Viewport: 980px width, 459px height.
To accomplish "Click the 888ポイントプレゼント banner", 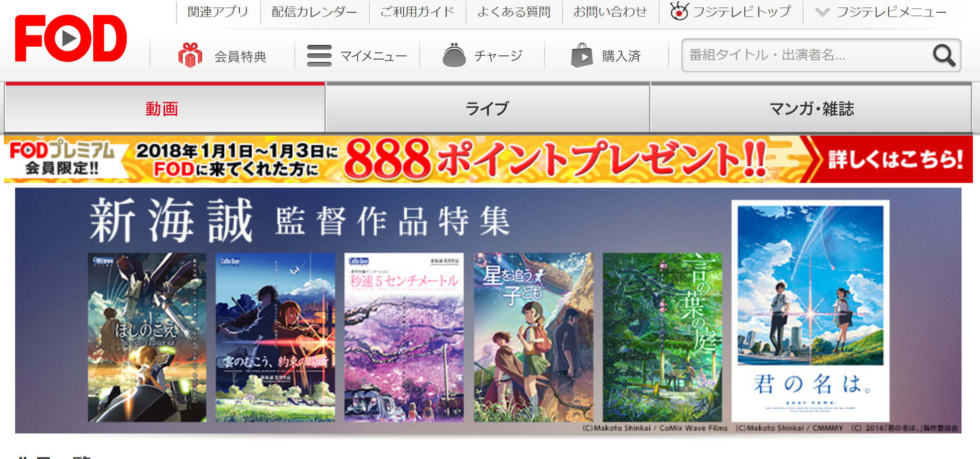I will pyautogui.click(x=488, y=159).
